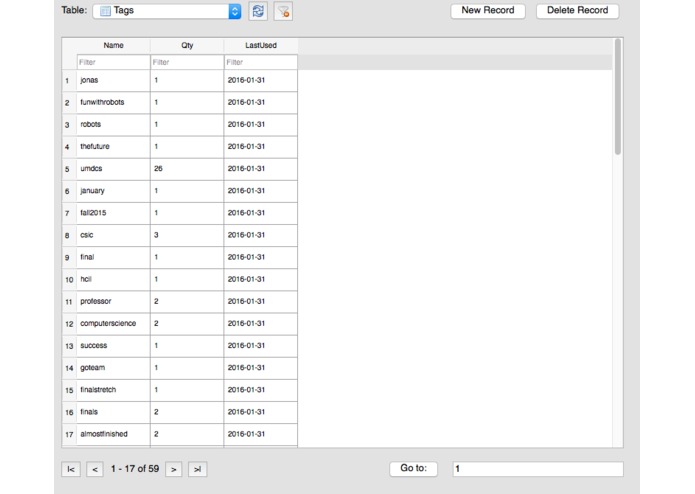Click the table's vertical scrollbar thumb
Screen dimensions: 695x494
pos(617,97)
